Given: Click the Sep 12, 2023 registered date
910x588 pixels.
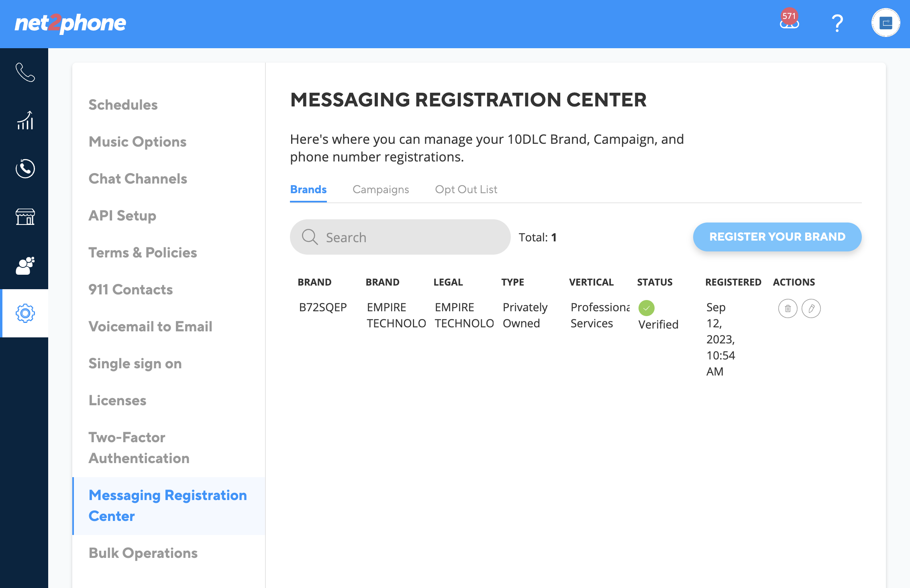Looking at the screenshot, I should [721, 339].
